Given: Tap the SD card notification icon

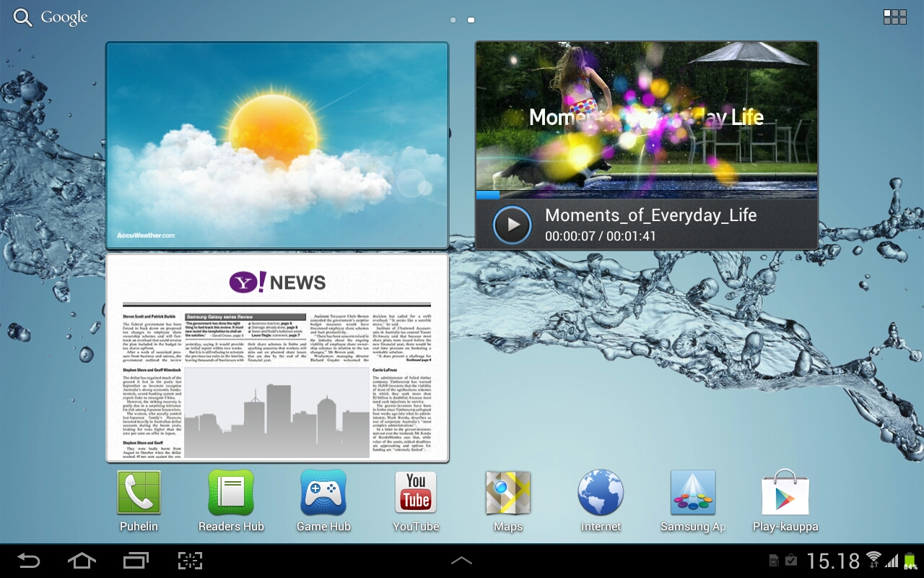Looking at the screenshot, I should tap(774, 561).
